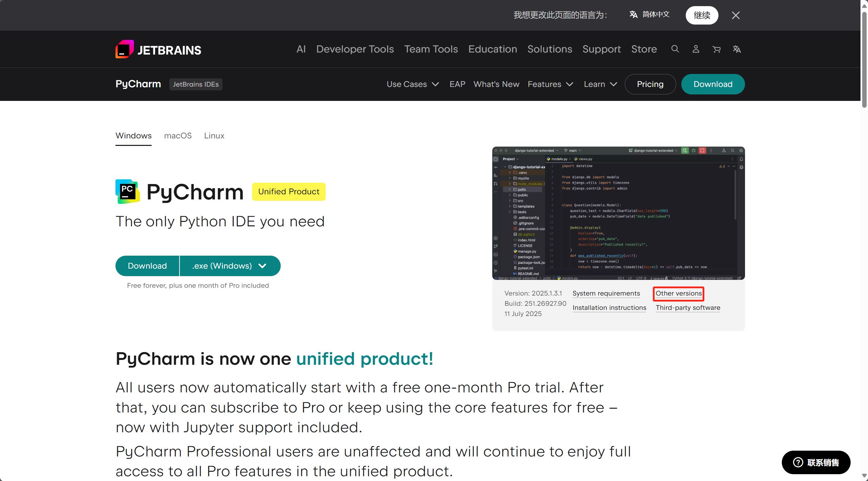Click the page vertical scrollbar thumb

[x=864, y=60]
